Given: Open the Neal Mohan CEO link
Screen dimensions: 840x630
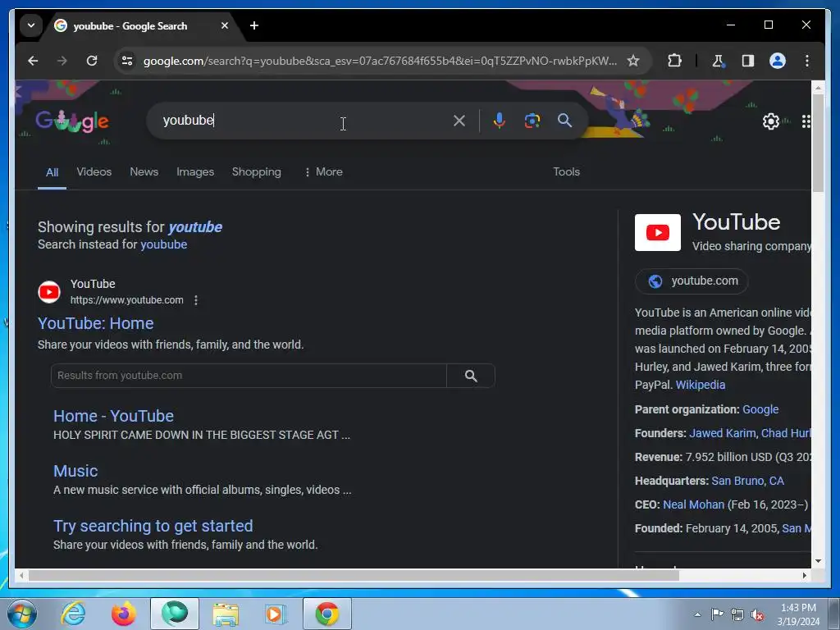Looking at the screenshot, I should (693, 505).
